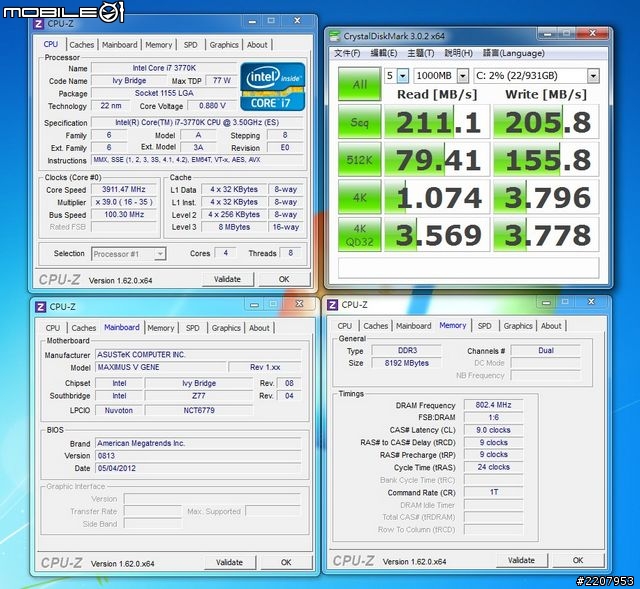Click the motherboard model MAXIMUS V GENE
640x589 pixels.
pos(161,367)
